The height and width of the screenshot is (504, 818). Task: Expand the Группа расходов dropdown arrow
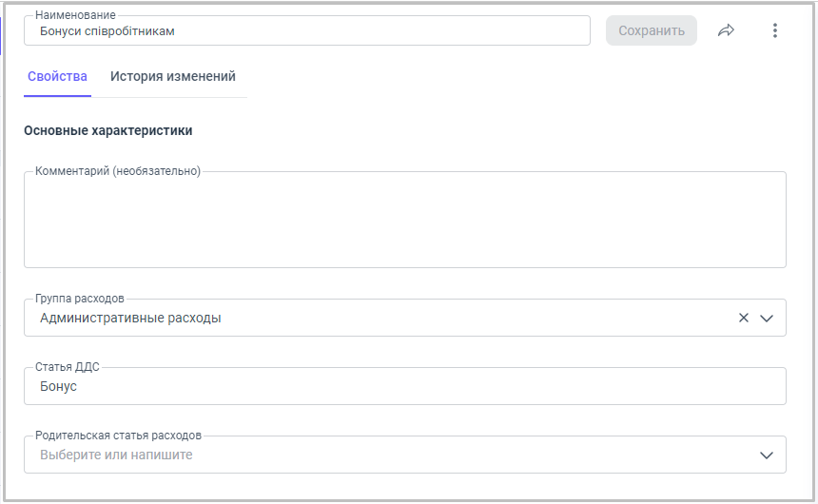coord(767,318)
